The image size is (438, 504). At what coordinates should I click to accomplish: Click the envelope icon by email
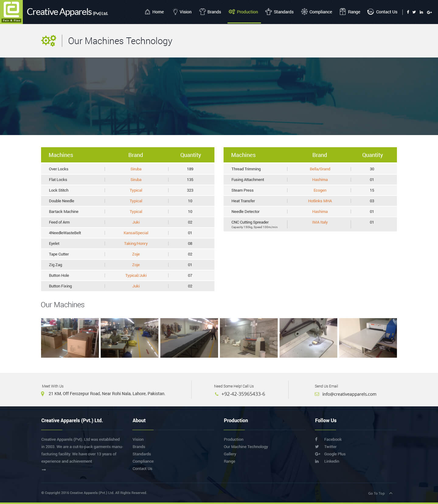[x=317, y=394]
